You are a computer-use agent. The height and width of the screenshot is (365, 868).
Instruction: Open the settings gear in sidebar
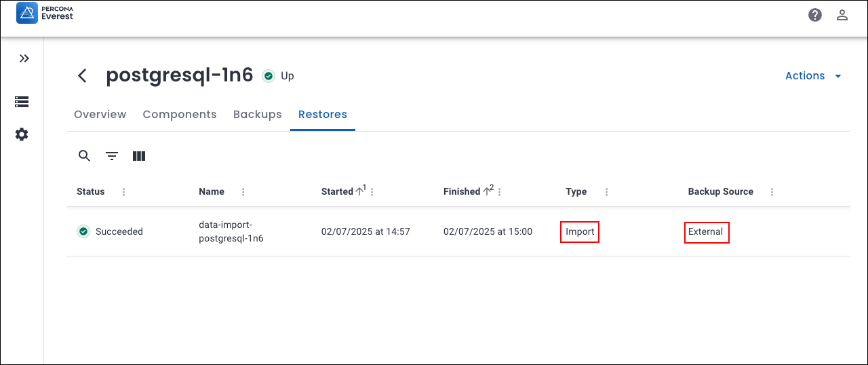coord(22,134)
